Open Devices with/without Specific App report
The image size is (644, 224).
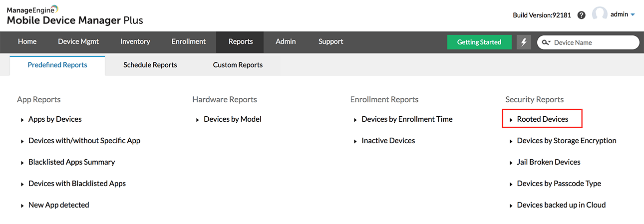[x=84, y=141]
